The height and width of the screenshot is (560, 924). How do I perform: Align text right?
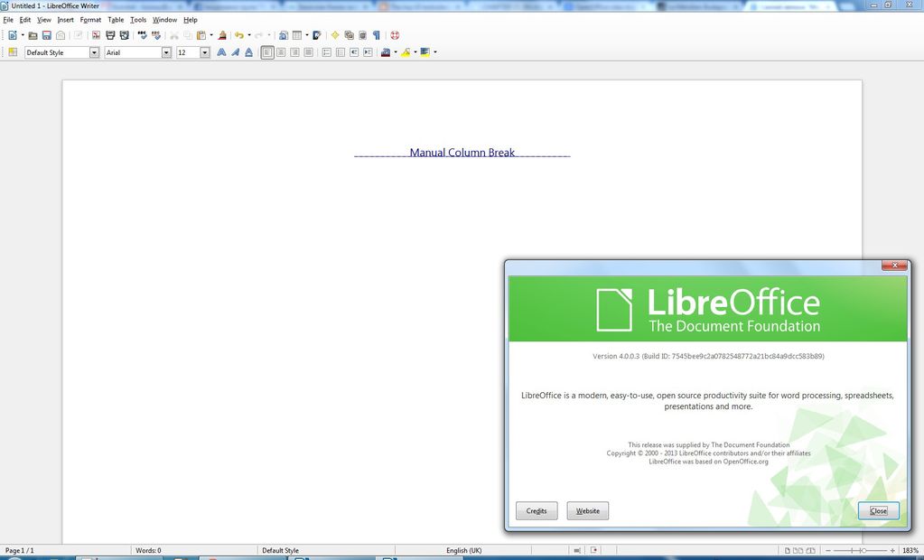[x=294, y=52]
